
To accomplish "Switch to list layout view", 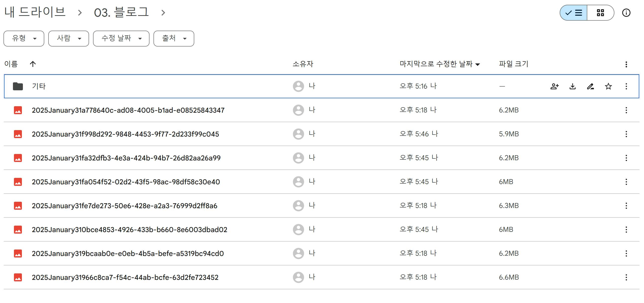I will pyautogui.click(x=574, y=12).
